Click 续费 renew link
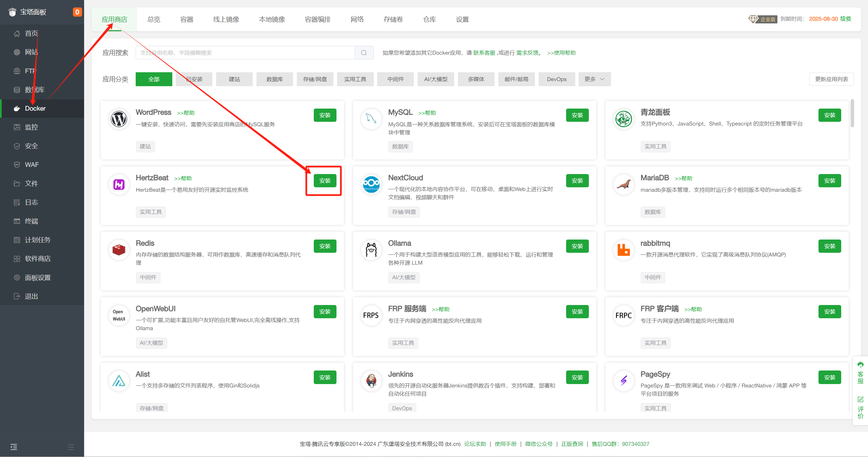The width and height of the screenshot is (868, 457). coord(846,19)
